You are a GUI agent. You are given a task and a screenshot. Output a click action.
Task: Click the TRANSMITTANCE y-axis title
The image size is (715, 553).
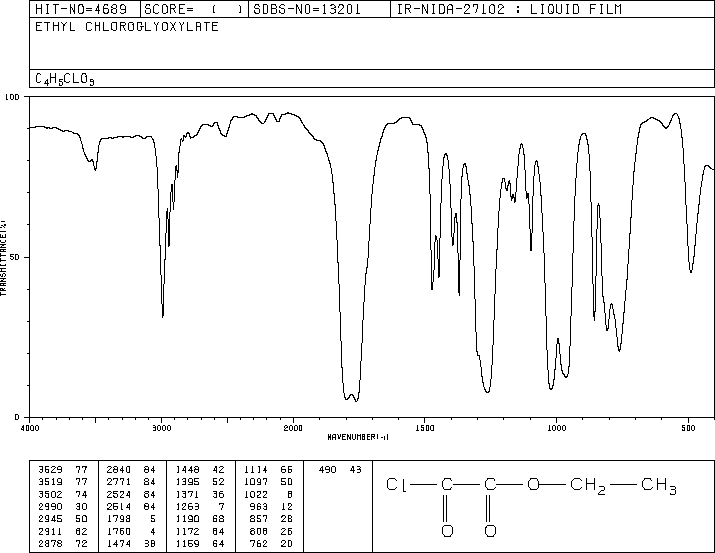(x=3, y=258)
